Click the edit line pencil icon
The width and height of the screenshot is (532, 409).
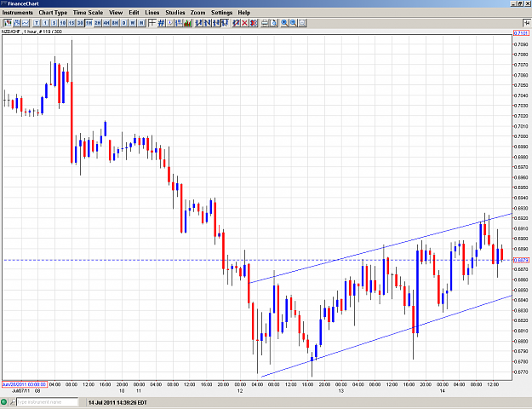click(236, 23)
